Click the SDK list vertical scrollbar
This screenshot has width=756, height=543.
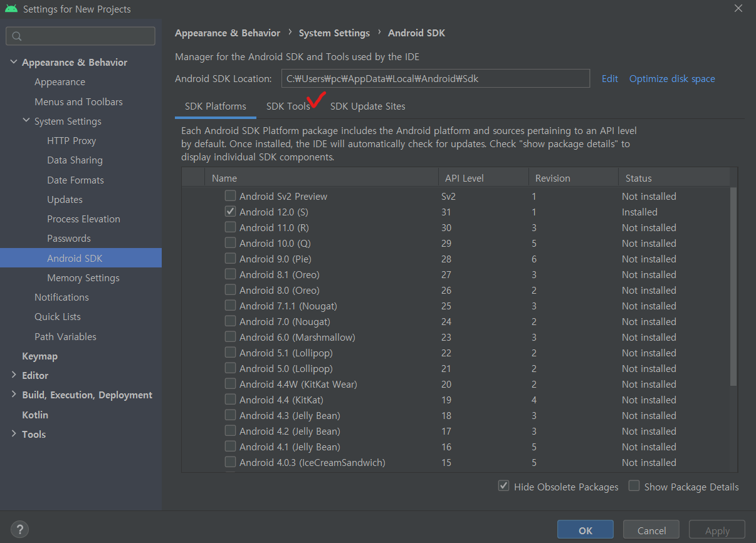coord(733,285)
